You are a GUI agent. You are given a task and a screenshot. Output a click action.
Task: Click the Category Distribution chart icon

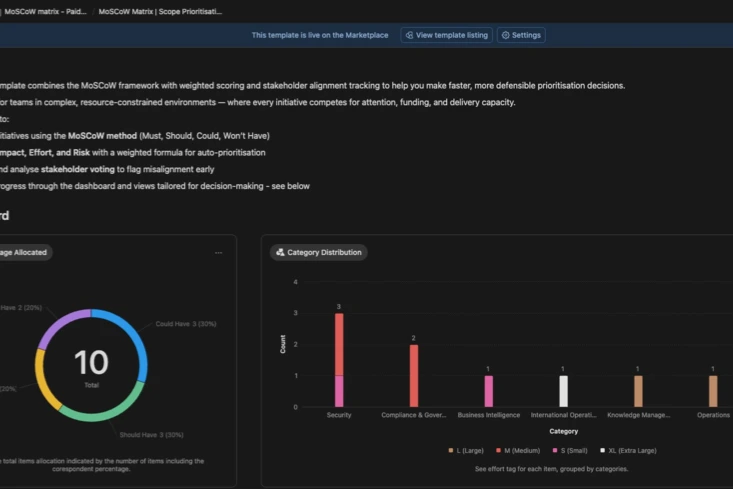[280, 253]
